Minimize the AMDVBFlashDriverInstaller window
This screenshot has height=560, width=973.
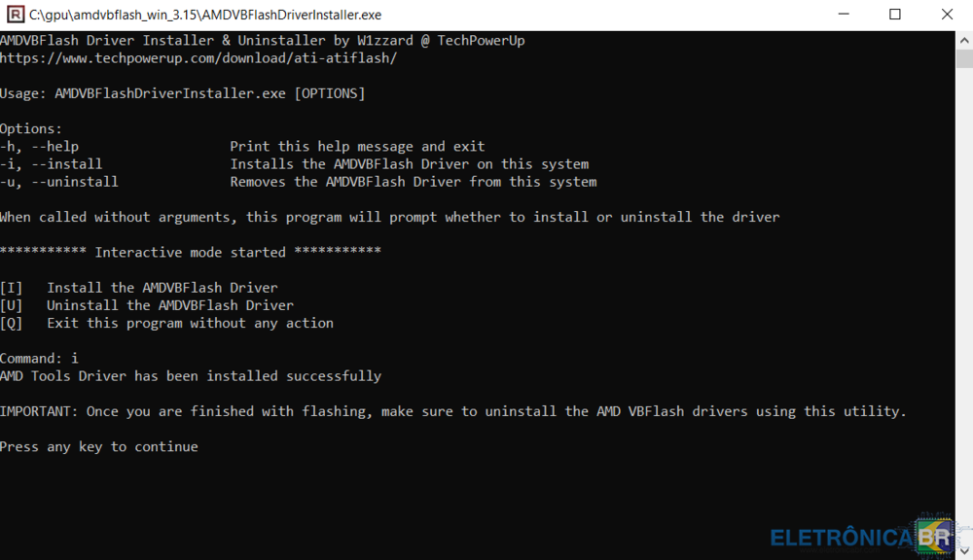point(840,15)
